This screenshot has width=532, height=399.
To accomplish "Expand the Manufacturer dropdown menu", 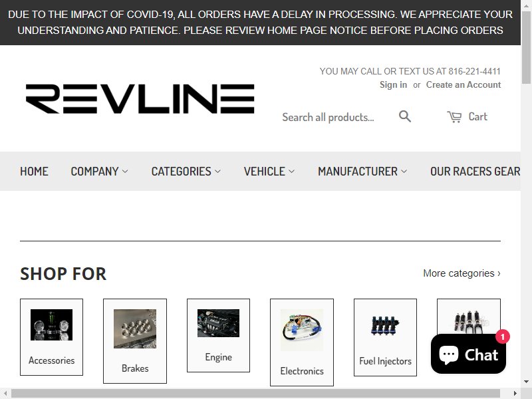I will 362,172.
